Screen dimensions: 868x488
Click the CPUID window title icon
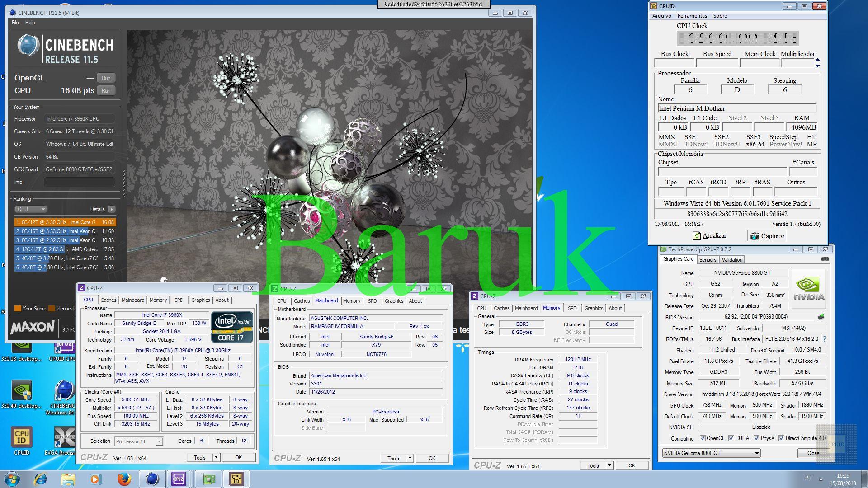click(x=653, y=6)
